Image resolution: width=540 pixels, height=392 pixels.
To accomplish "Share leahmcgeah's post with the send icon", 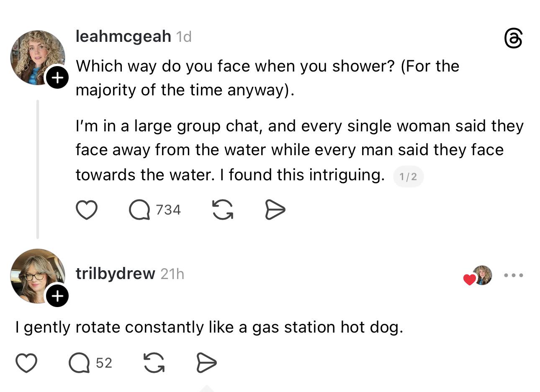I will tap(275, 210).
